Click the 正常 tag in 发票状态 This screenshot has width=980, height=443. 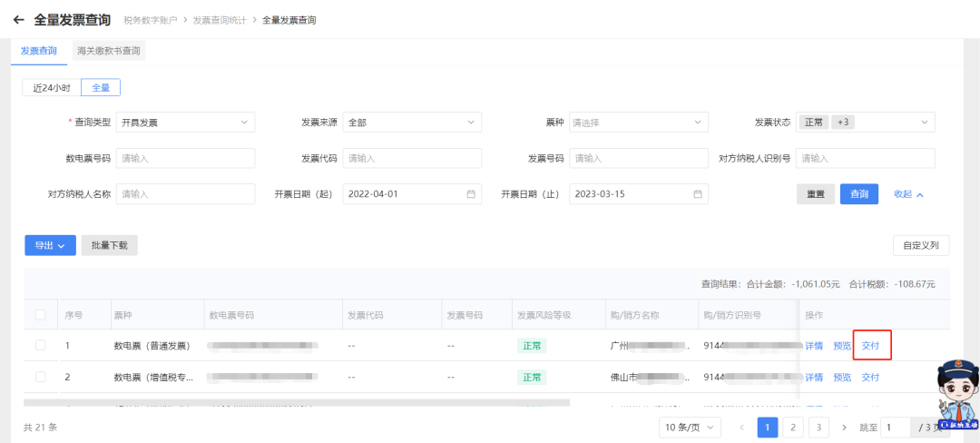814,123
